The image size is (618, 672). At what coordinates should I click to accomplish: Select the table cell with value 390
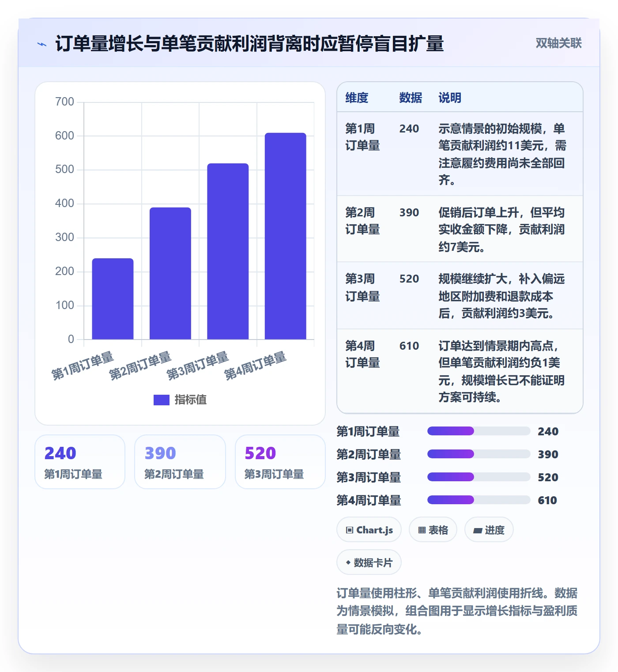[409, 212]
